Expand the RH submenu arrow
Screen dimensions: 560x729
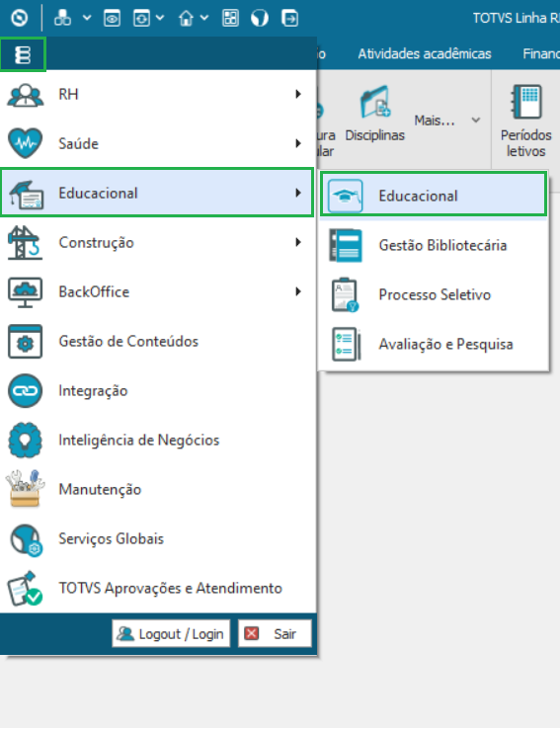point(298,94)
